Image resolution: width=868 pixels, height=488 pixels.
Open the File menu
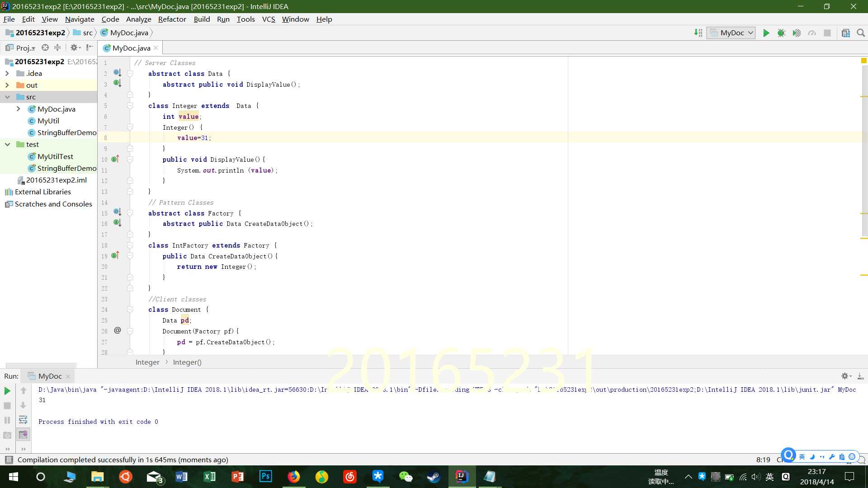[9, 19]
